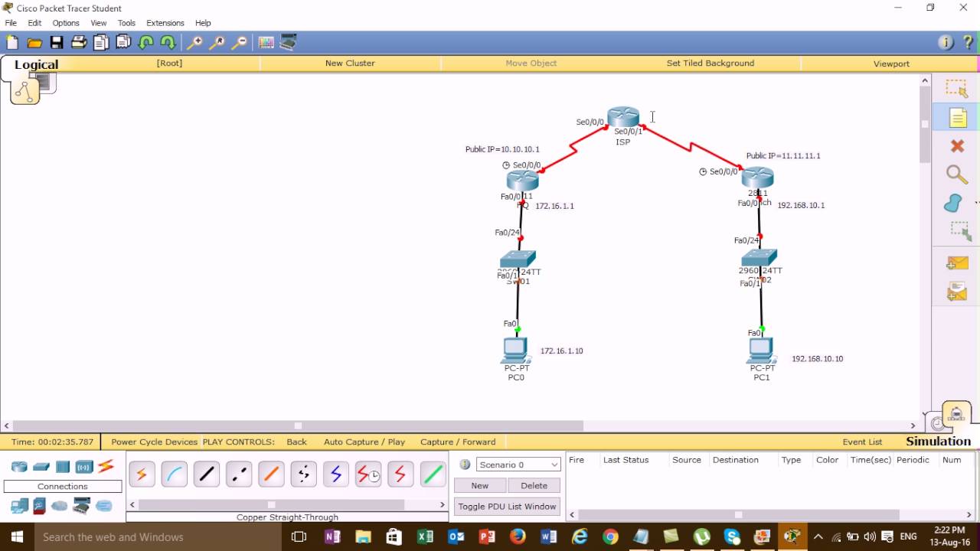Open the Edit menu
Screen dimensions: 980x551
[x=34, y=23]
